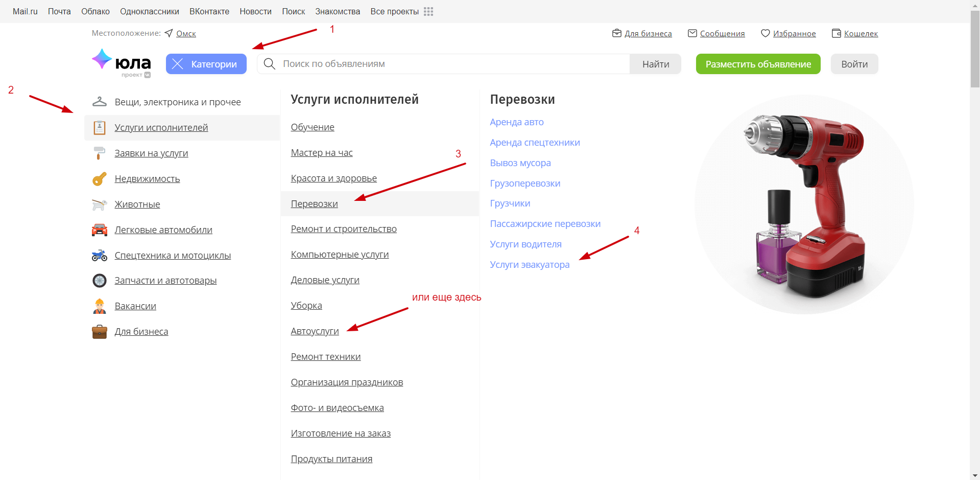Open Фото- и видеосъемка subcategory
980x480 pixels.
[x=338, y=408]
